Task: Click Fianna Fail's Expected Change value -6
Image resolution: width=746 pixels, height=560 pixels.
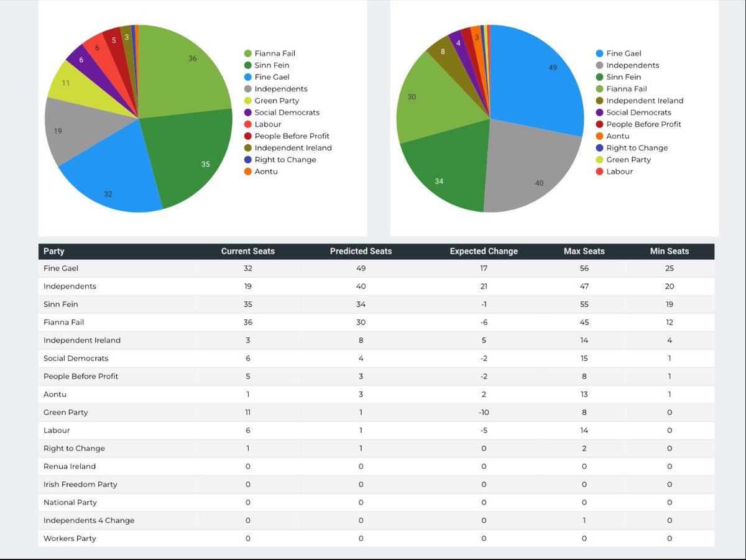Action: click(x=484, y=323)
